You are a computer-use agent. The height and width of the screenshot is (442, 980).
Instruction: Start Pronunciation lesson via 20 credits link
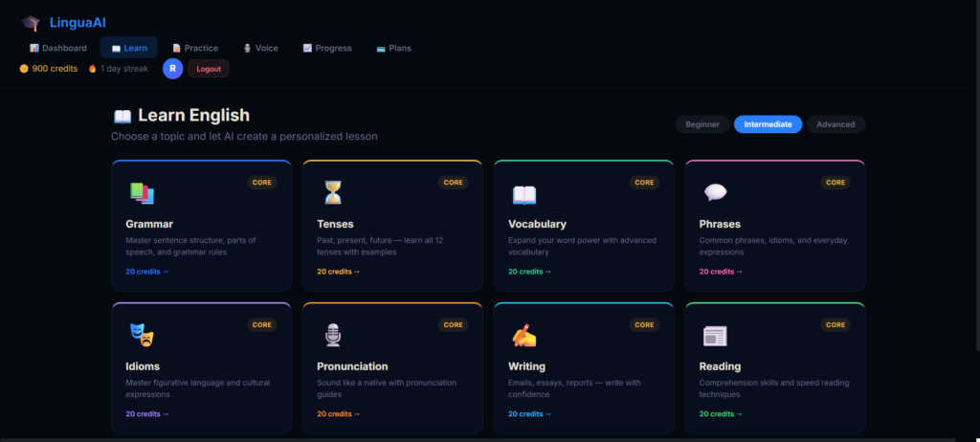click(x=338, y=414)
